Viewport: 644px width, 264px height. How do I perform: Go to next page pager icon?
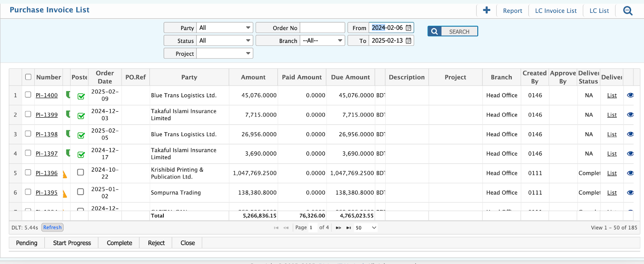(338, 228)
